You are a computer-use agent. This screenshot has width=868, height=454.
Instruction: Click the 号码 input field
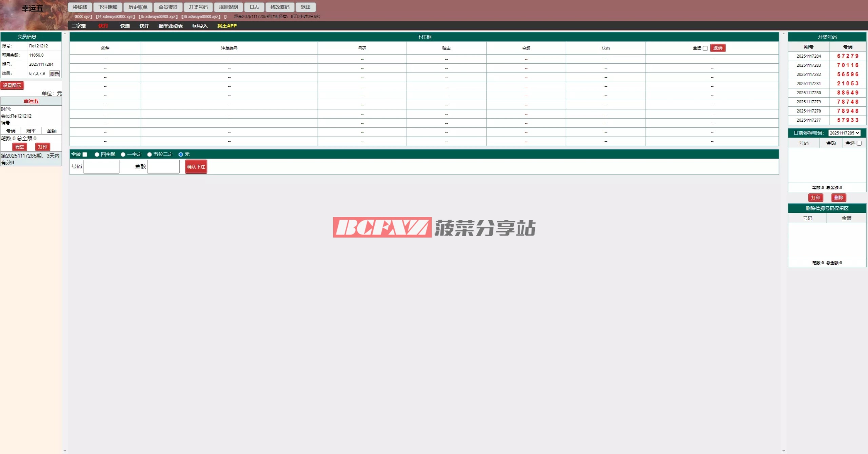pos(101,166)
